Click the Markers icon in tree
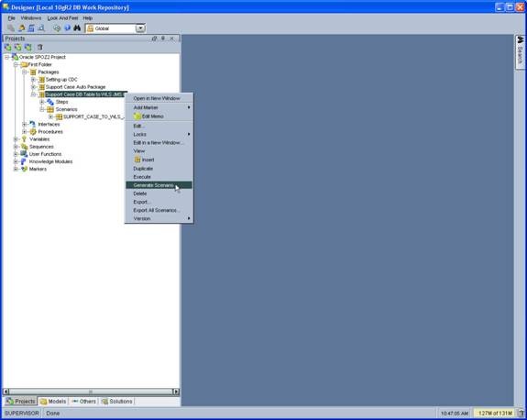 pyautogui.click(x=24, y=169)
